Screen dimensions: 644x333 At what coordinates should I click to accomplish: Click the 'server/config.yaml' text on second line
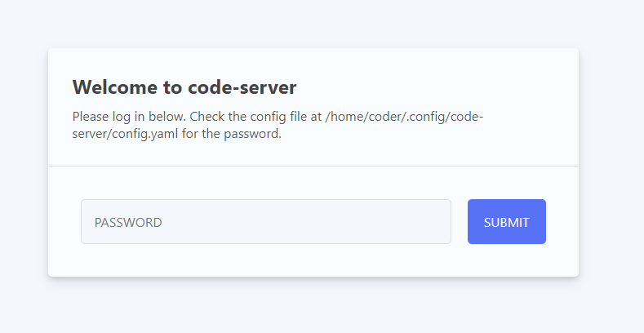click(125, 134)
